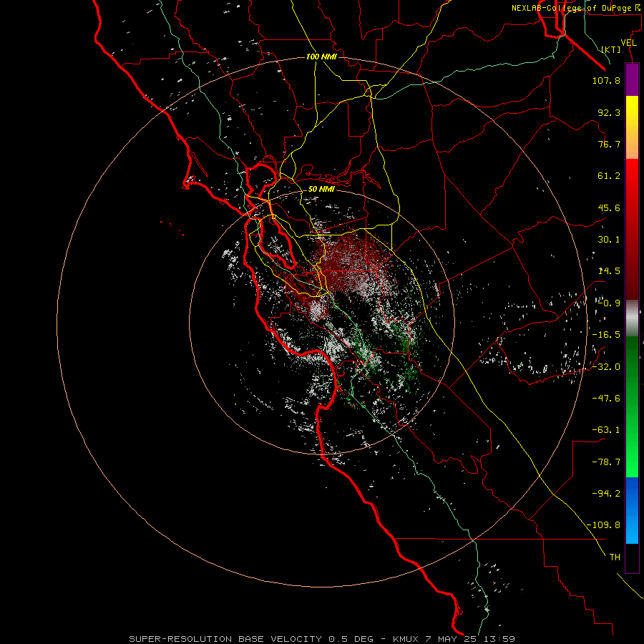
Task: Click the VEL legend title
Action: tap(628, 43)
